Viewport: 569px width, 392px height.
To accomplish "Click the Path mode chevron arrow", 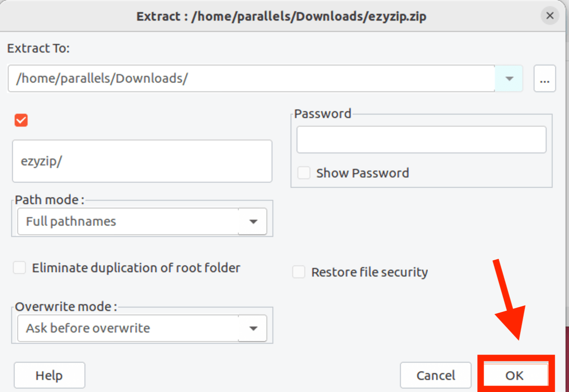I will [x=253, y=221].
